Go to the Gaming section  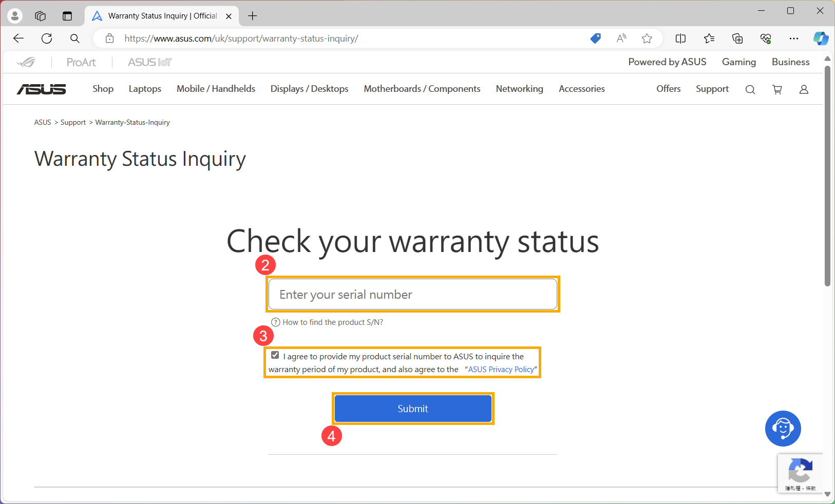[739, 62]
